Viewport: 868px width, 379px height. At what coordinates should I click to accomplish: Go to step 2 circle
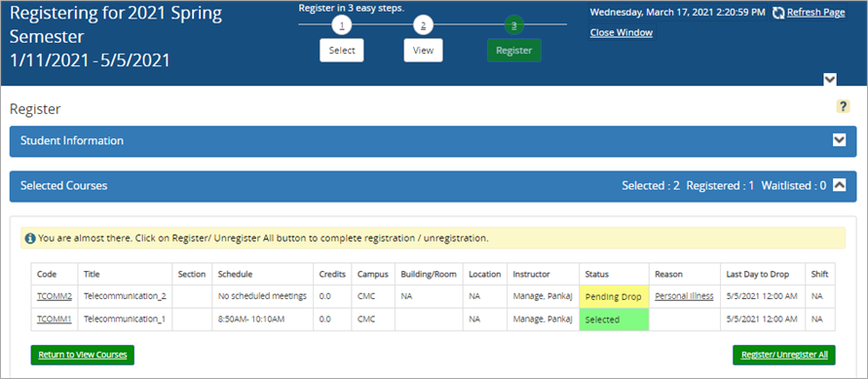(423, 25)
